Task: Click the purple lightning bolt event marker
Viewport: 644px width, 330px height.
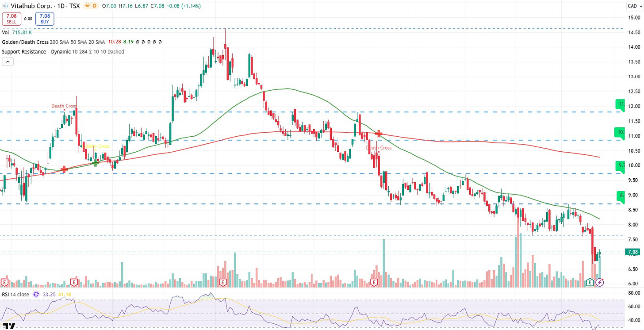Action: pos(600,282)
